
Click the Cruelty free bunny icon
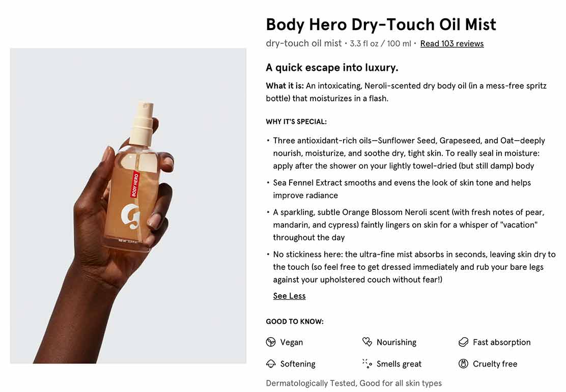point(464,363)
